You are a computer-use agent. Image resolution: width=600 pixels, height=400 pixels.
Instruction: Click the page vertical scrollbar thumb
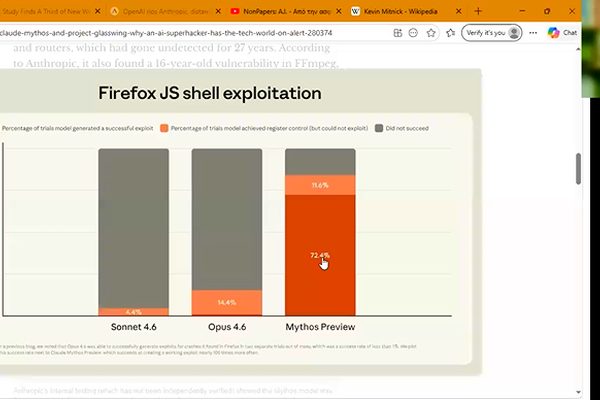point(578,168)
